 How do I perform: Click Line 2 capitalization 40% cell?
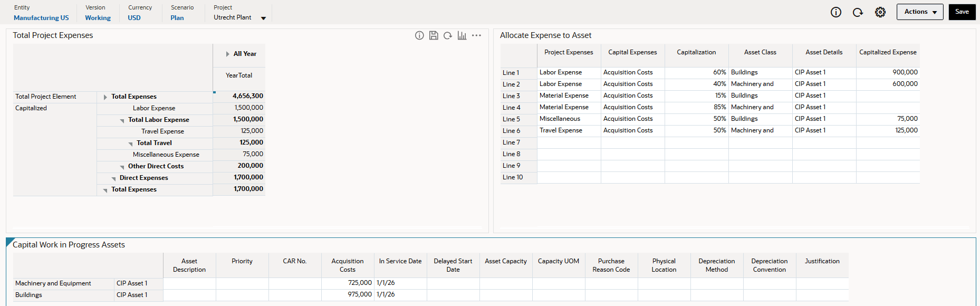pyautogui.click(x=697, y=84)
